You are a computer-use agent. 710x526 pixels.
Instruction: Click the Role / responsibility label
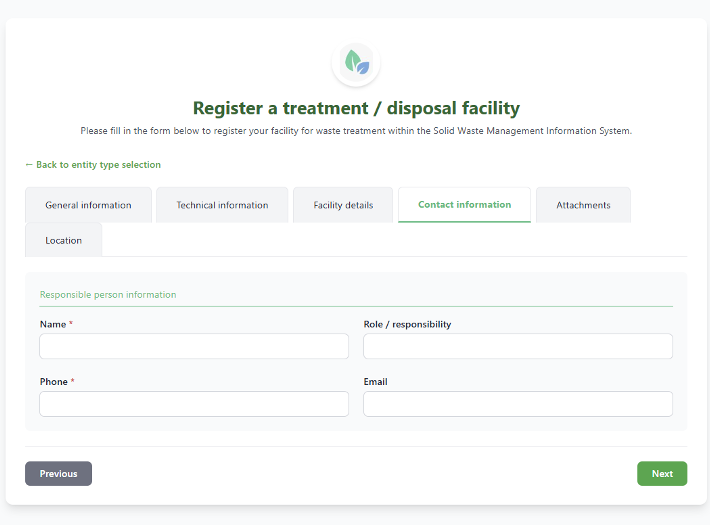point(407,324)
